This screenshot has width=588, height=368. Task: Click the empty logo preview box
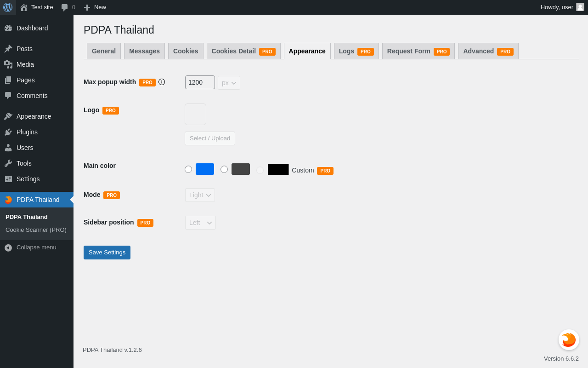click(x=195, y=114)
